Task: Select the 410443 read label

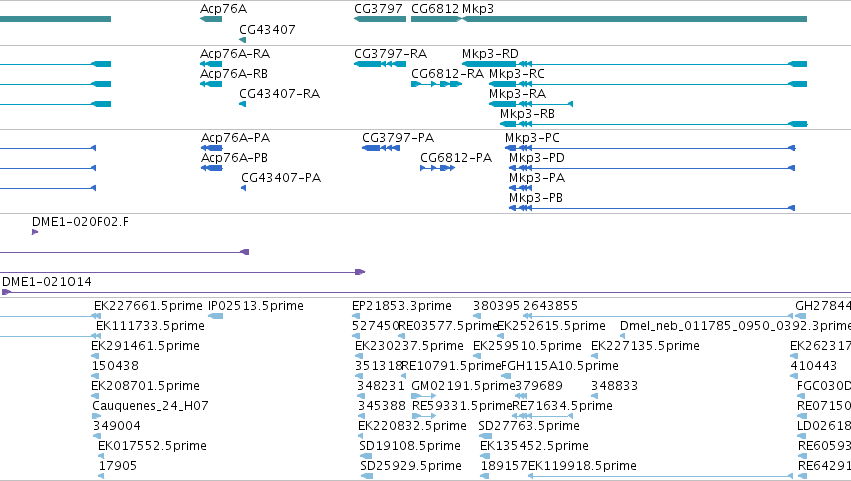Action: click(x=814, y=366)
